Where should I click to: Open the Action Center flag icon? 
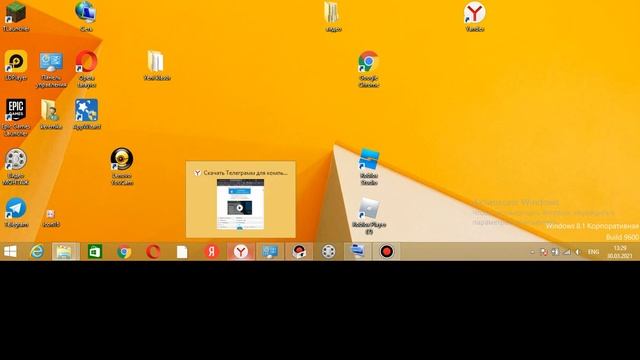544,252
